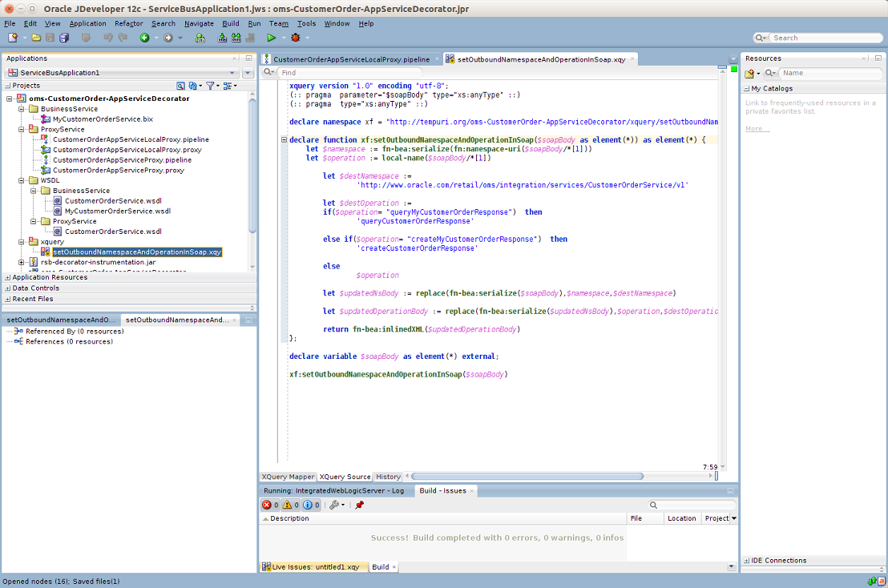Toggle the warnings filter in Build Issues

pyautogui.click(x=288, y=505)
